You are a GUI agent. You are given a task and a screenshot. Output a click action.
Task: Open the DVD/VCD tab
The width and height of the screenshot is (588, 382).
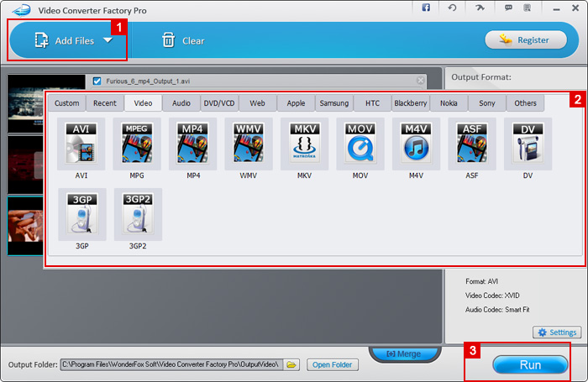[219, 103]
